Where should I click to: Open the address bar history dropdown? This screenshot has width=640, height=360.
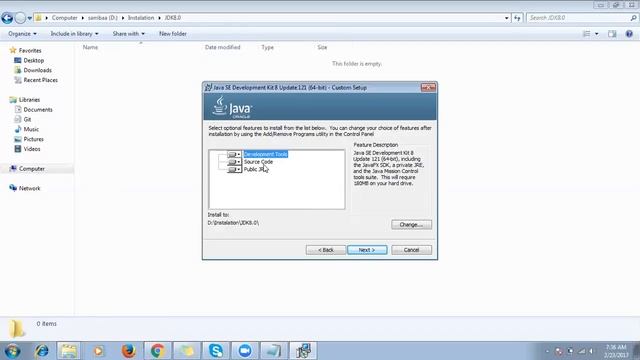[x=507, y=18]
